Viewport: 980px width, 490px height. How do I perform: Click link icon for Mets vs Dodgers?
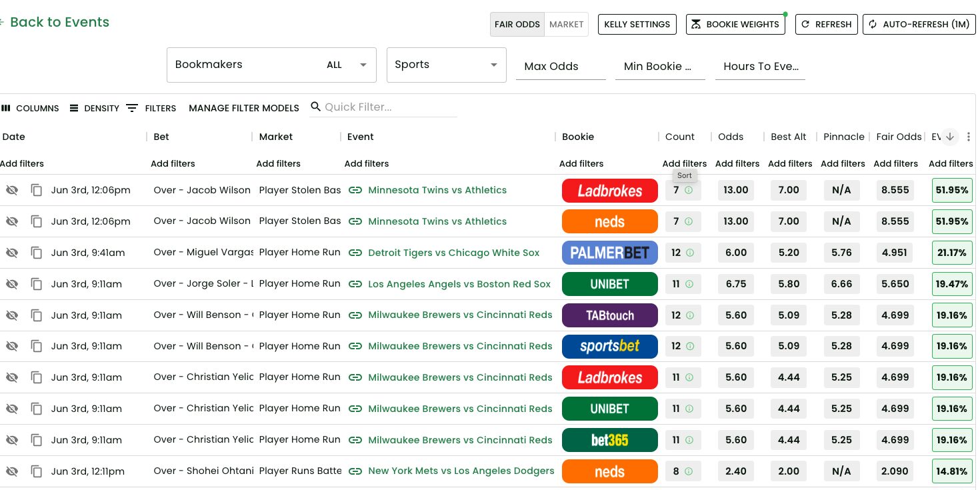coord(355,471)
